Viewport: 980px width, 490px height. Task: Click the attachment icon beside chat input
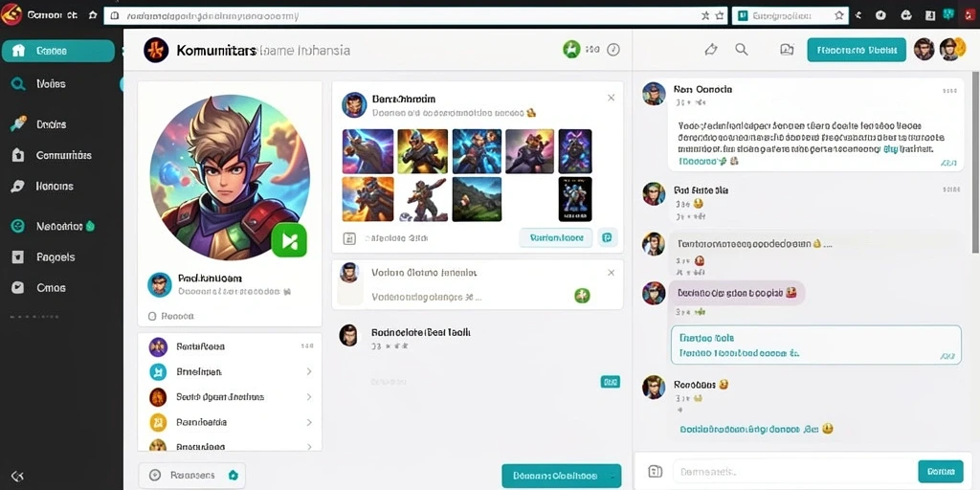coord(655,472)
